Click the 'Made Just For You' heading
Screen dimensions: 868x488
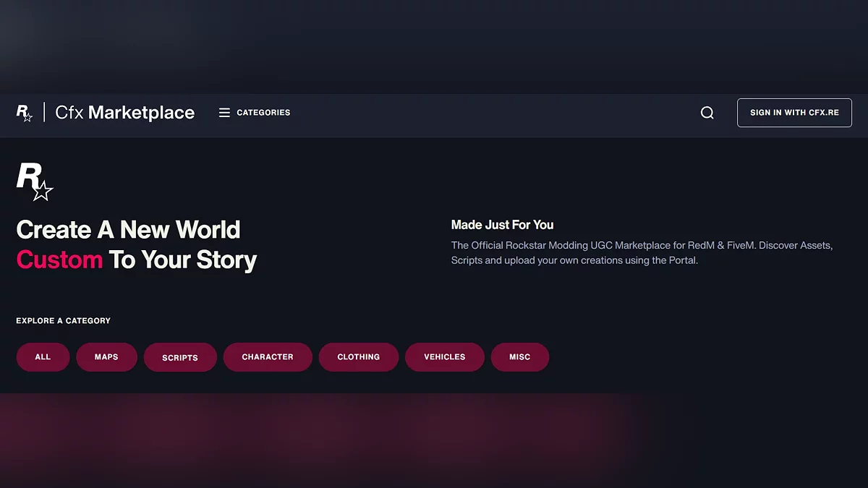503,225
